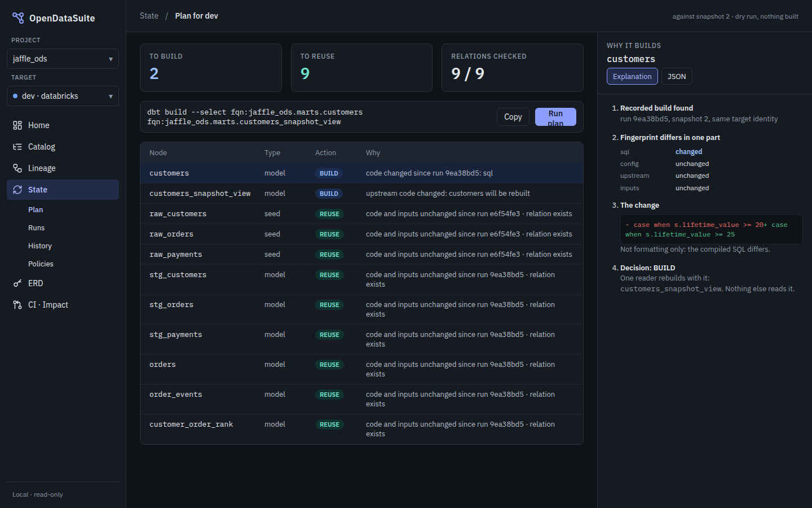
Task: Select the raw_orders seed row
Action: (x=361, y=234)
